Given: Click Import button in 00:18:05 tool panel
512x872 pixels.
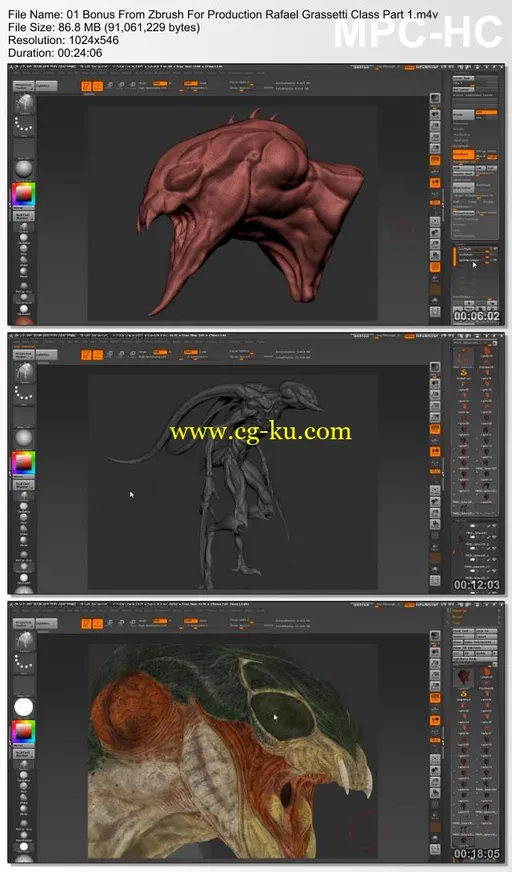Looking at the screenshot, I should coord(463,637).
